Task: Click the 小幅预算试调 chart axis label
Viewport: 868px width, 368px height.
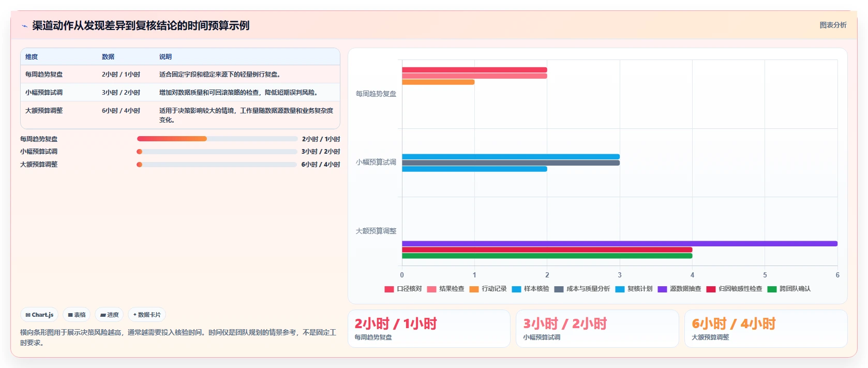Action: [376, 163]
